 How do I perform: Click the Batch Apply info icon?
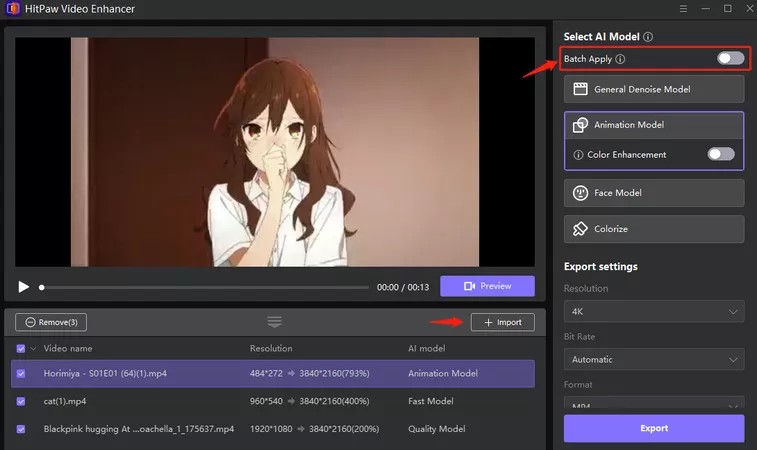coord(620,59)
